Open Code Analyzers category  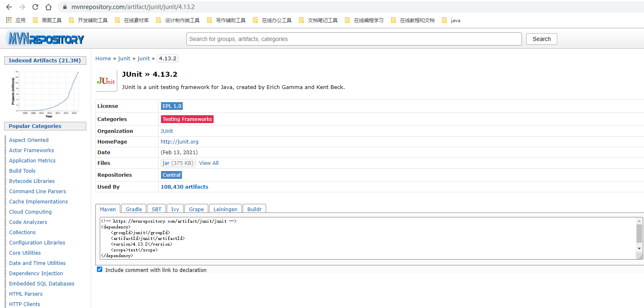pos(28,222)
